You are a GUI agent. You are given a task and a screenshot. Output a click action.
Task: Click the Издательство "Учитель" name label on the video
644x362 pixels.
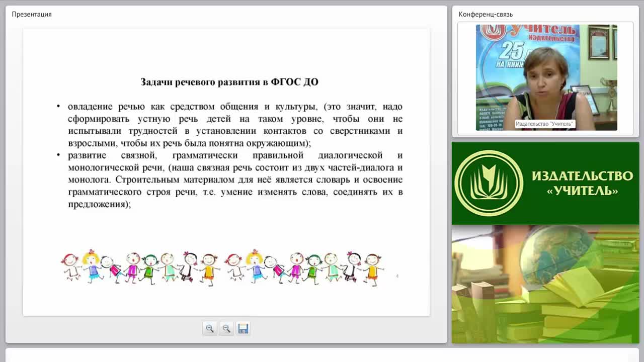click(544, 124)
